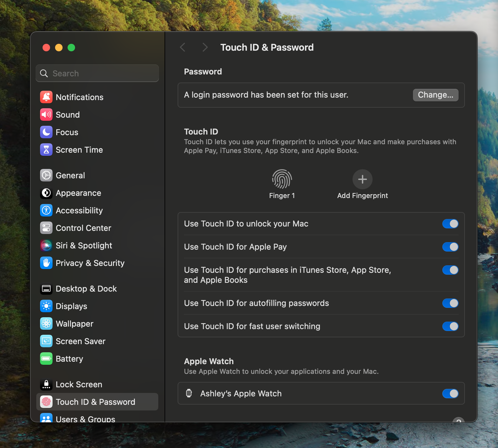This screenshot has height=448, width=498.
Task: Open Privacy & Security hand icon
Action: click(x=46, y=263)
